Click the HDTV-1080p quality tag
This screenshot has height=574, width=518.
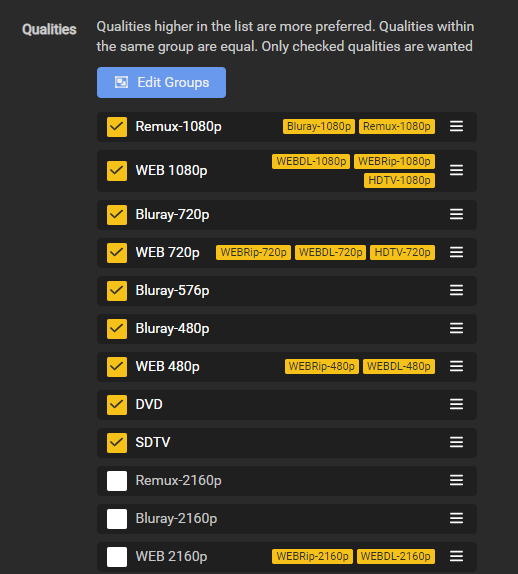[x=399, y=180]
